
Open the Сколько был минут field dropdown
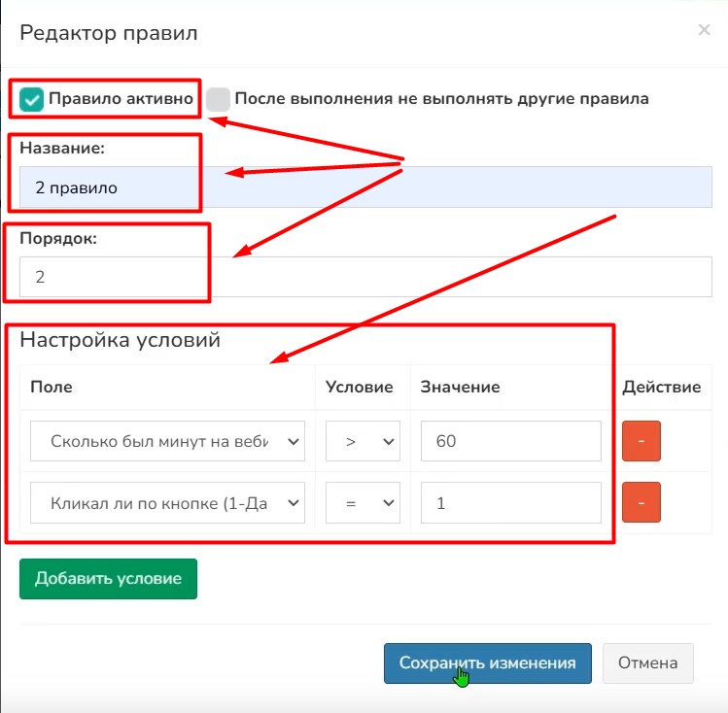point(167,441)
